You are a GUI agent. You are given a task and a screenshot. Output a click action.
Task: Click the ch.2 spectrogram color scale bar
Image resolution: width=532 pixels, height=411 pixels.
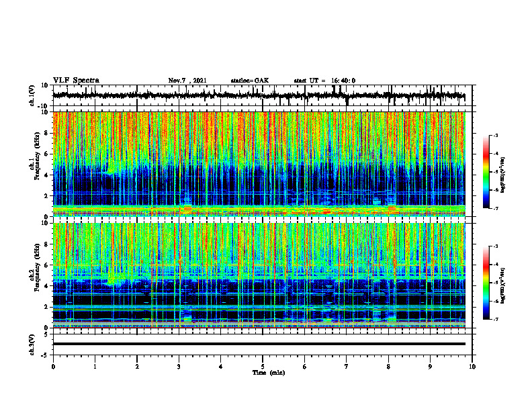[x=486, y=283]
